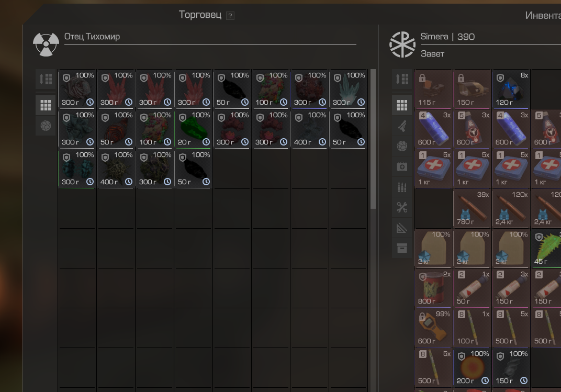
Task: Sort the trader's item grid
Action: pos(46,79)
